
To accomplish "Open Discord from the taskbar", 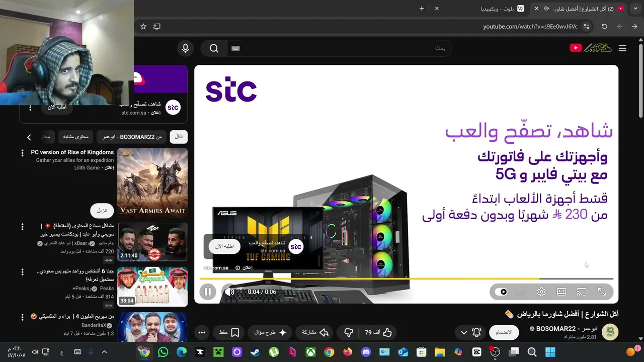I will pos(366,352).
